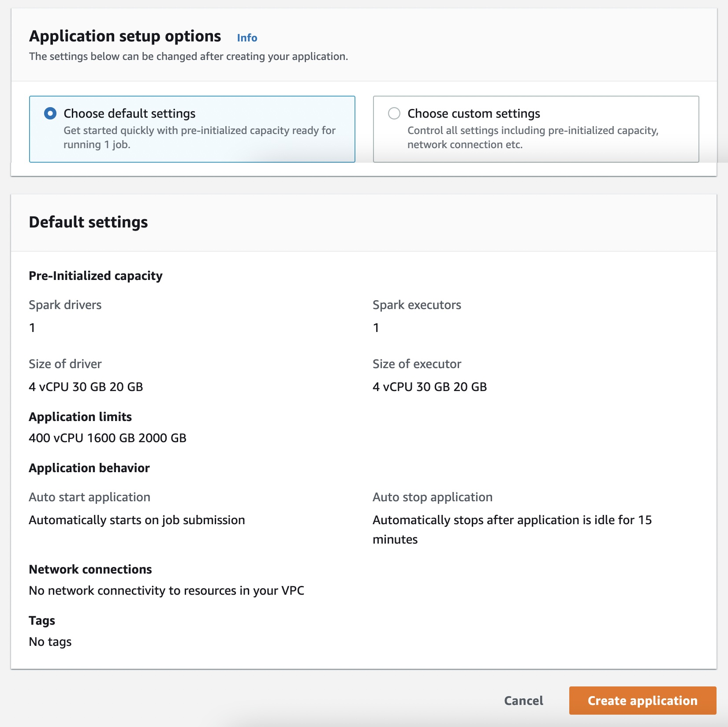Image resolution: width=728 pixels, height=727 pixels.
Task: Click the No network connectivity text
Action: click(166, 590)
